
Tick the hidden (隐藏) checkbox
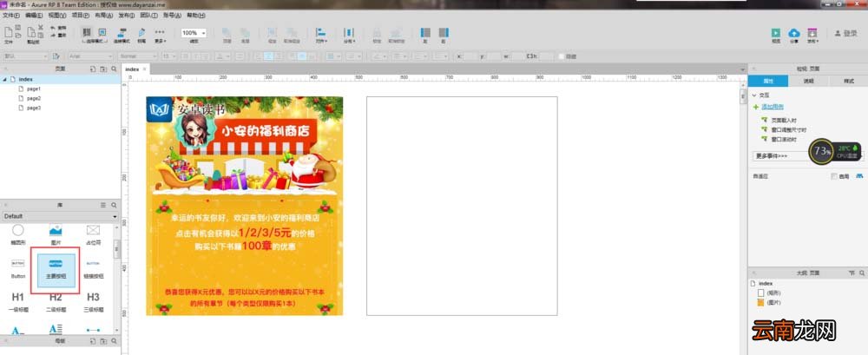tap(561, 56)
